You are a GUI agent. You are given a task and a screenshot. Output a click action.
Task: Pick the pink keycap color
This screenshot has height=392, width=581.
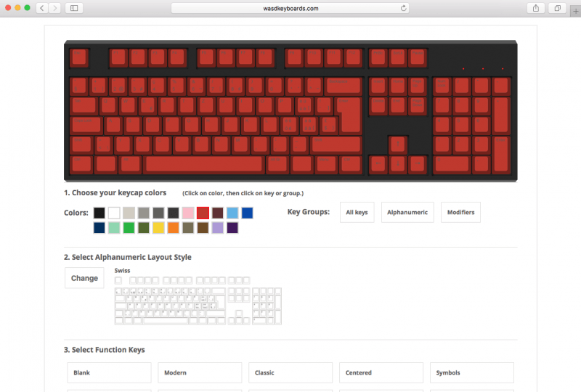coord(188,213)
